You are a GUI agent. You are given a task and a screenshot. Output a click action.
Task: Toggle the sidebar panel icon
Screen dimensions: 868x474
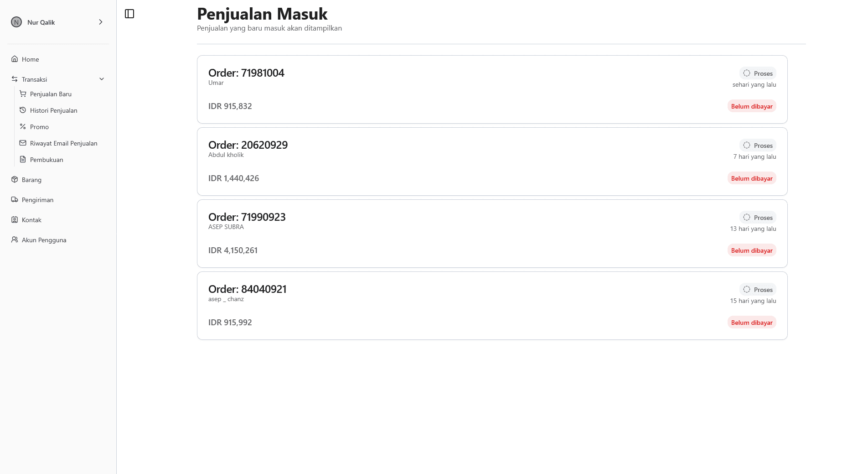tap(129, 14)
